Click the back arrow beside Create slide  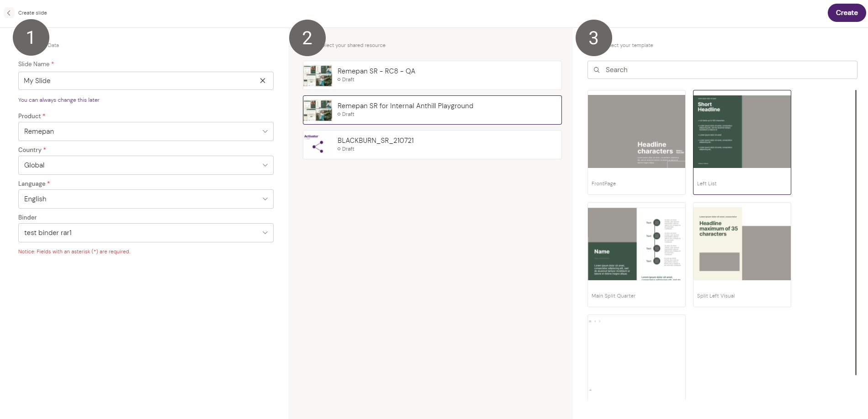tap(9, 13)
